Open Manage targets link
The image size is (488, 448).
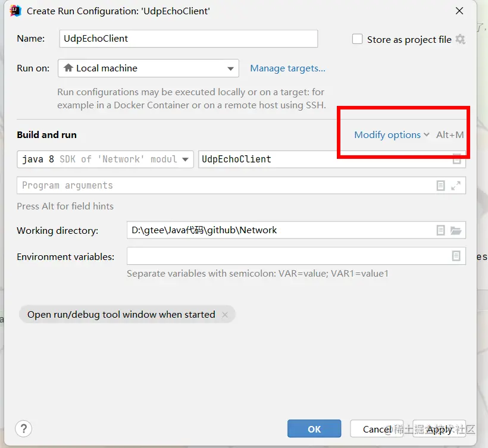click(x=287, y=68)
